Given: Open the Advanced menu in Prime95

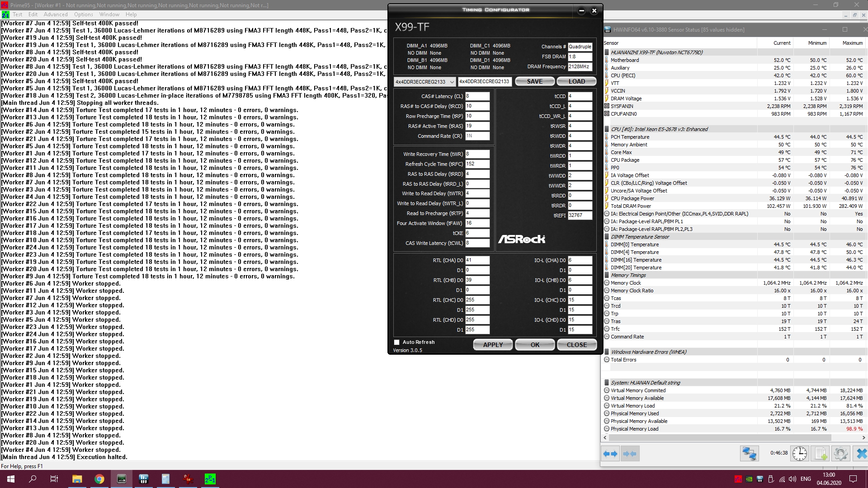Looking at the screenshot, I should pyautogui.click(x=56, y=14).
